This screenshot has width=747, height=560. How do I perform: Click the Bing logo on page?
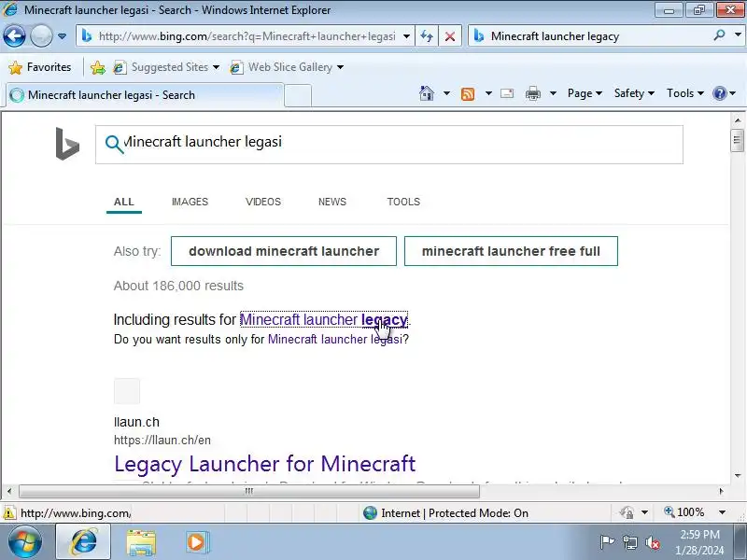pos(67,144)
